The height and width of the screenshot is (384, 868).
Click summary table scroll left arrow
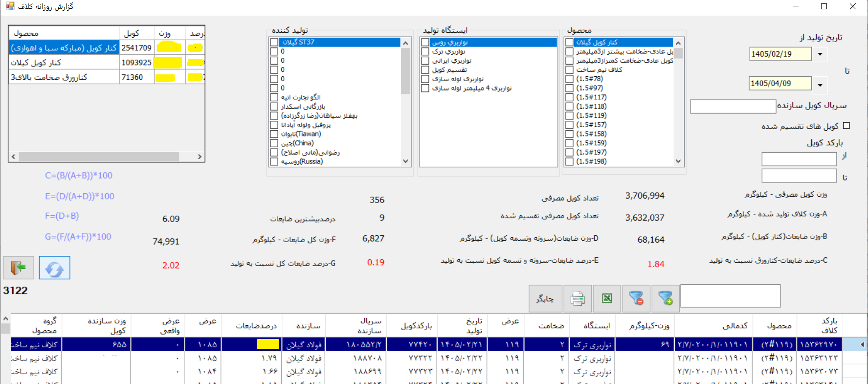pyautogui.click(x=14, y=157)
